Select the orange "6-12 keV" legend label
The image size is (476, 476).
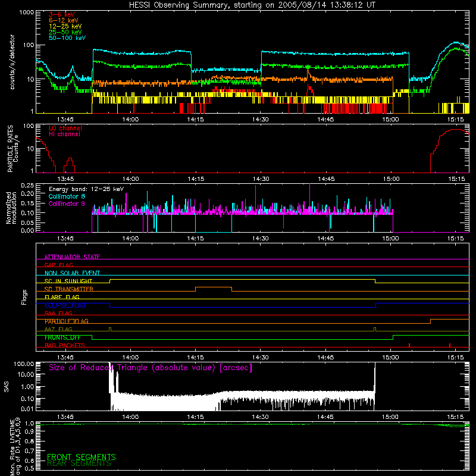click(x=64, y=20)
